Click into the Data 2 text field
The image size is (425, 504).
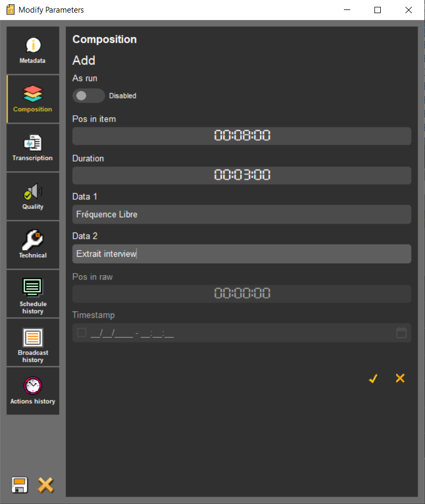(x=242, y=254)
